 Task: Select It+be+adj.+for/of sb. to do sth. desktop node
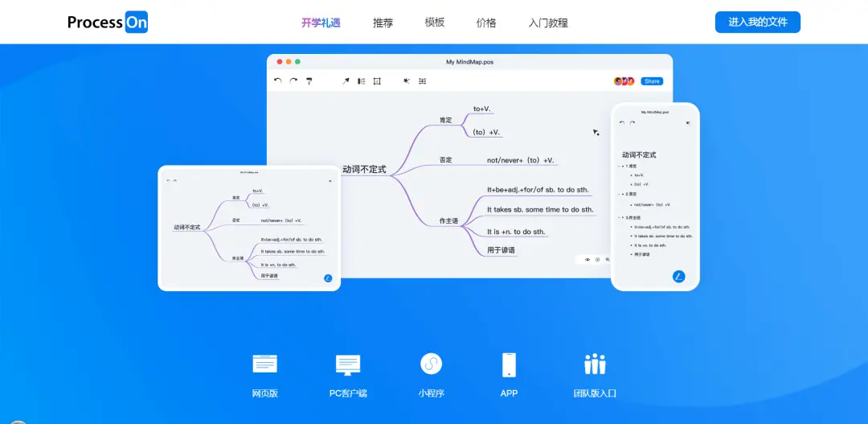coord(538,190)
